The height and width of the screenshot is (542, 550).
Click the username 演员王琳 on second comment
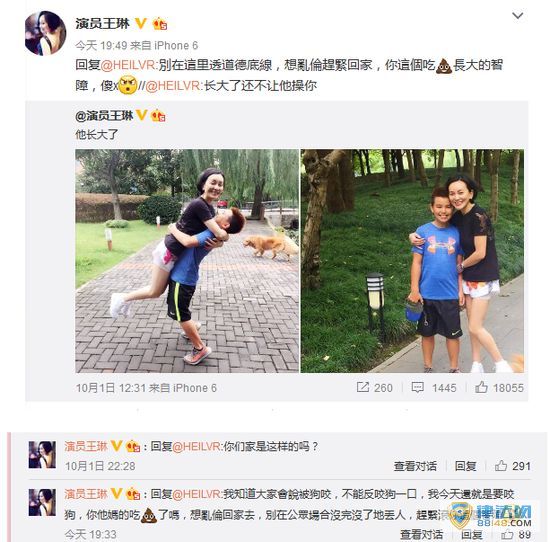pos(86,494)
